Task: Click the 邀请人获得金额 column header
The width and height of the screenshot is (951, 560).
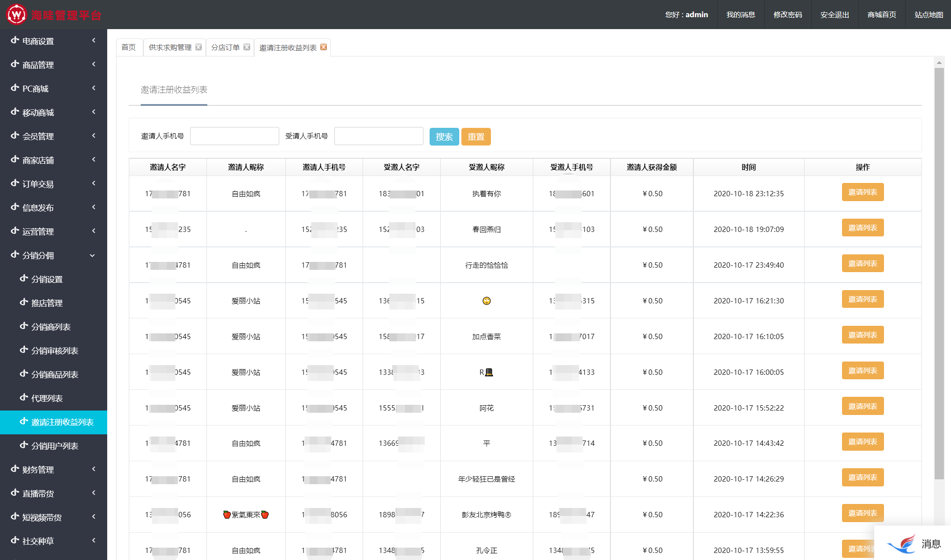Action: pyautogui.click(x=651, y=167)
